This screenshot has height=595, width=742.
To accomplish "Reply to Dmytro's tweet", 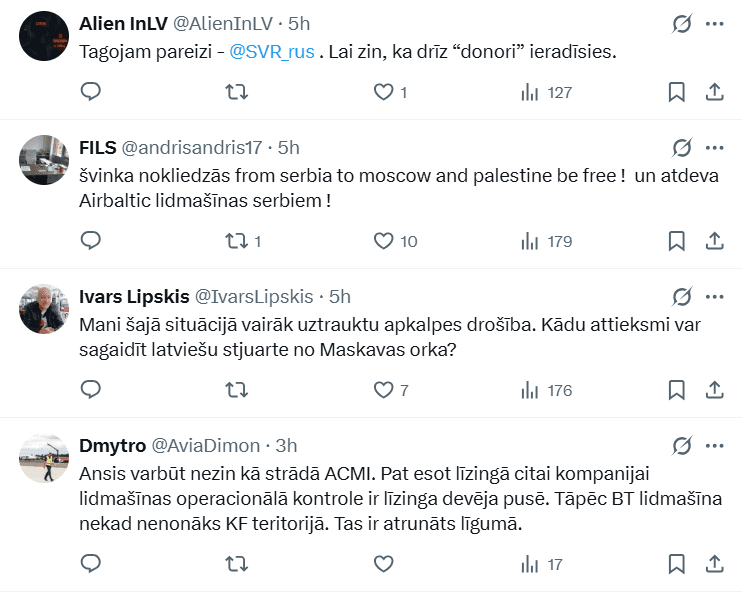I will (91, 564).
